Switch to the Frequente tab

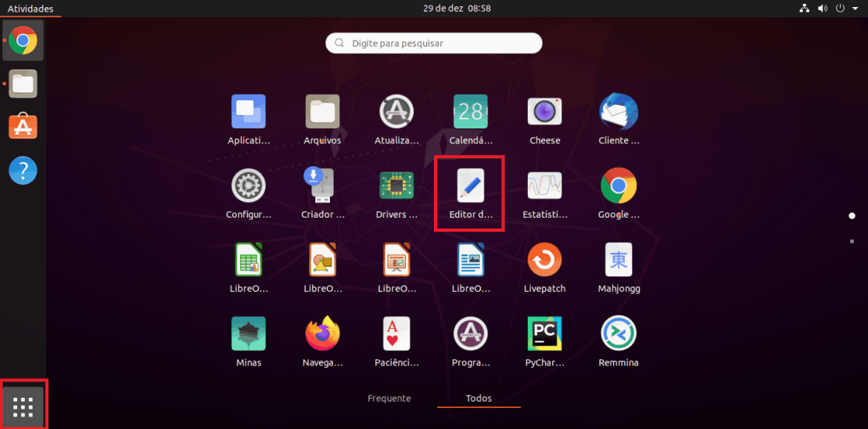point(389,398)
